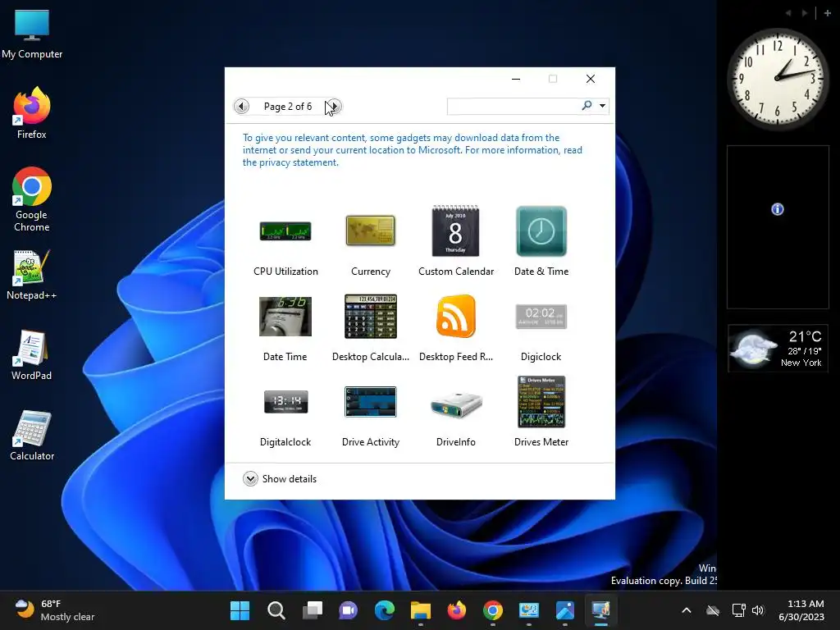Minimize the gadget gallery window
The height and width of the screenshot is (630, 840).
pos(516,79)
